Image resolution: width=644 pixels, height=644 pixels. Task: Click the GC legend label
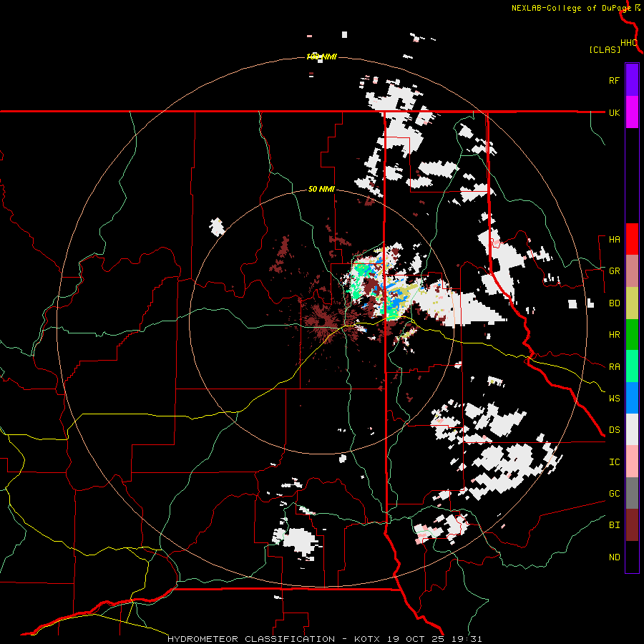click(614, 494)
